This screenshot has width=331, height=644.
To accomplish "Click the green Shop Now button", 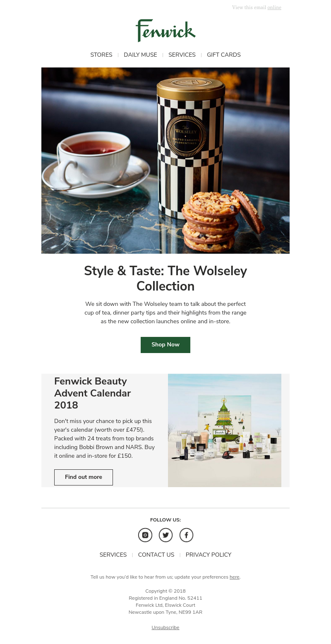I will (165, 345).
